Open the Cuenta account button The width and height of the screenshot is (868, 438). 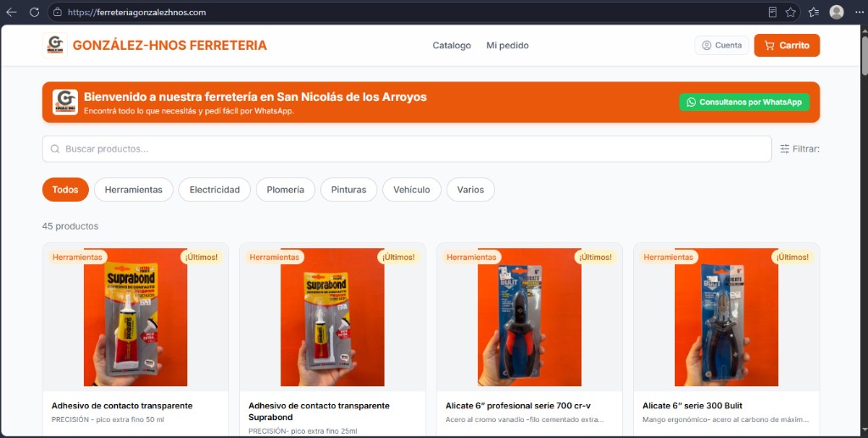tap(721, 46)
